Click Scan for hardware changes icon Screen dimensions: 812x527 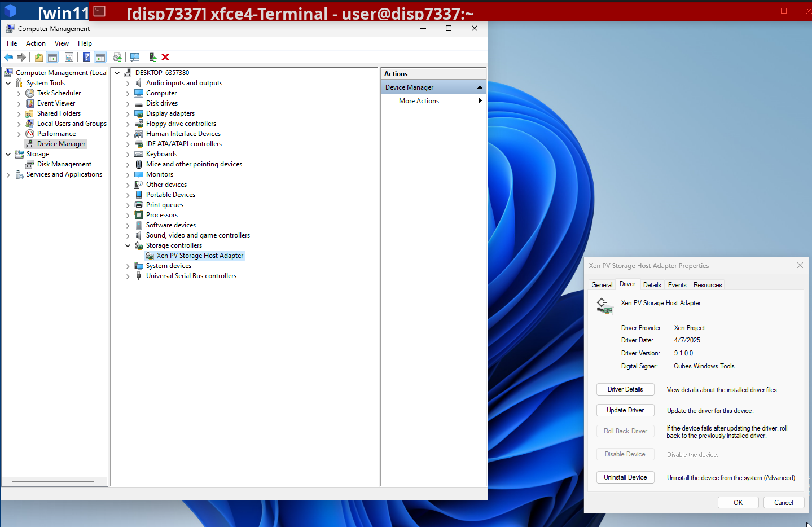tap(135, 57)
